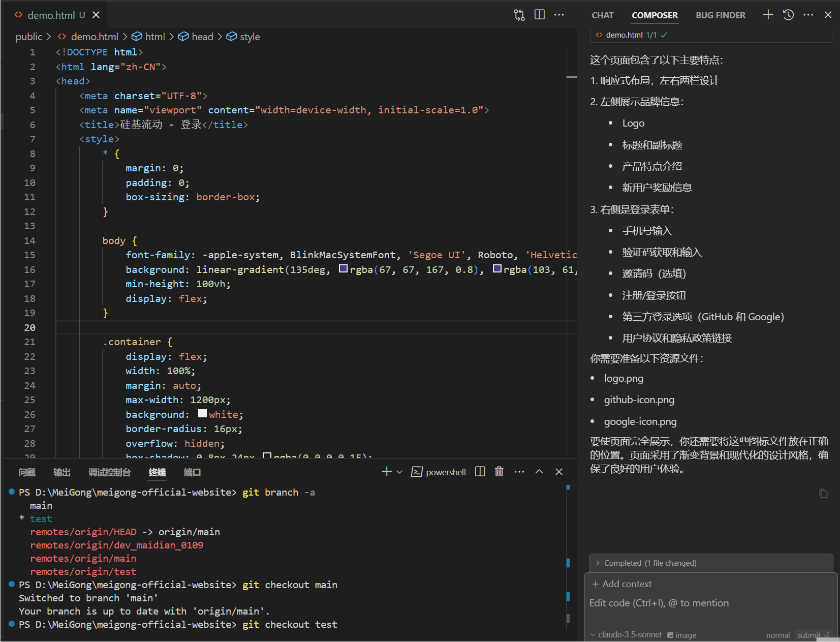The height and width of the screenshot is (642, 840).
Task: Create a new terminal with plus icon
Action: 386,472
